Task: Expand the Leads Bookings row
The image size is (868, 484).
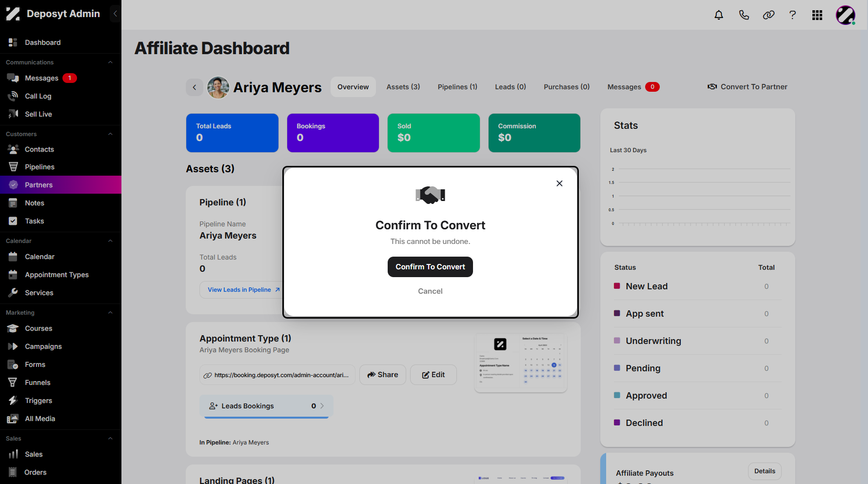Action: (266, 406)
